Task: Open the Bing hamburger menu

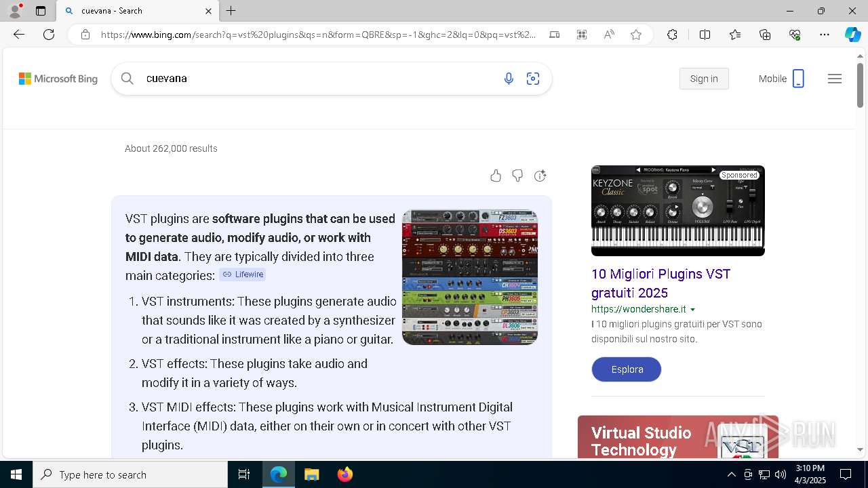Action: click(835, 79)
